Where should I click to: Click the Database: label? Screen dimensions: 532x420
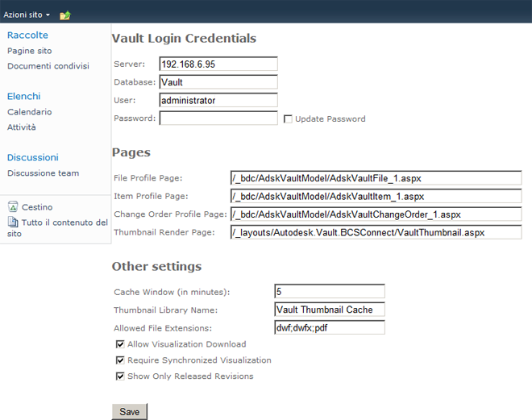click(135, 82)
